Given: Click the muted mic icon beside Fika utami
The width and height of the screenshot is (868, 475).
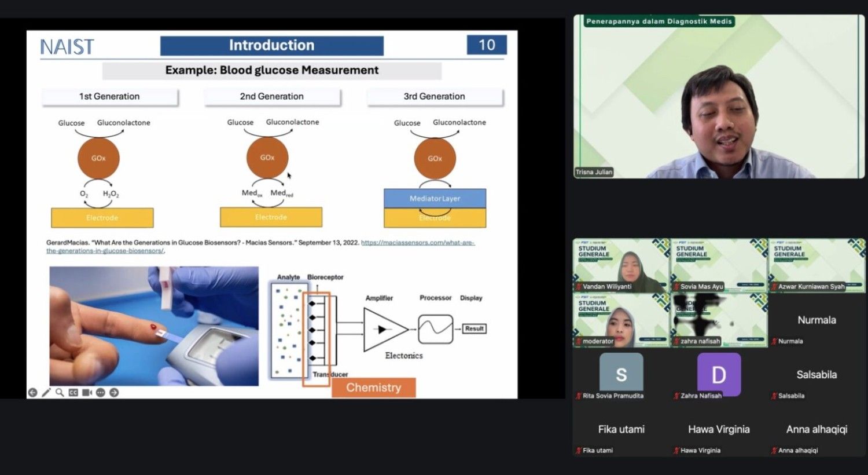Looking at the screenshot, I should 578,451.
